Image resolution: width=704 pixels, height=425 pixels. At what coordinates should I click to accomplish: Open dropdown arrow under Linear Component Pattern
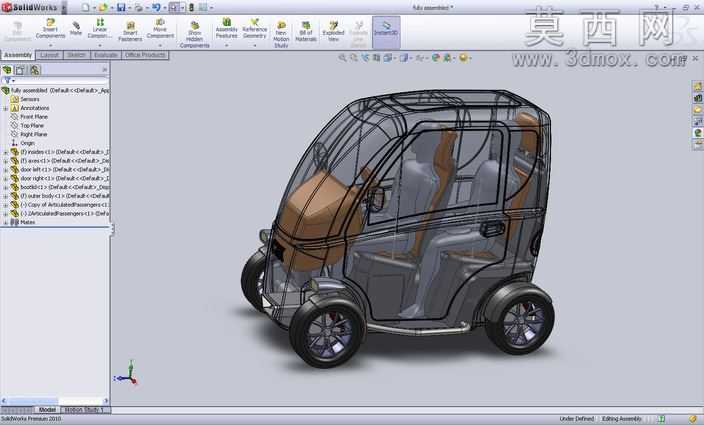(100, 45)
